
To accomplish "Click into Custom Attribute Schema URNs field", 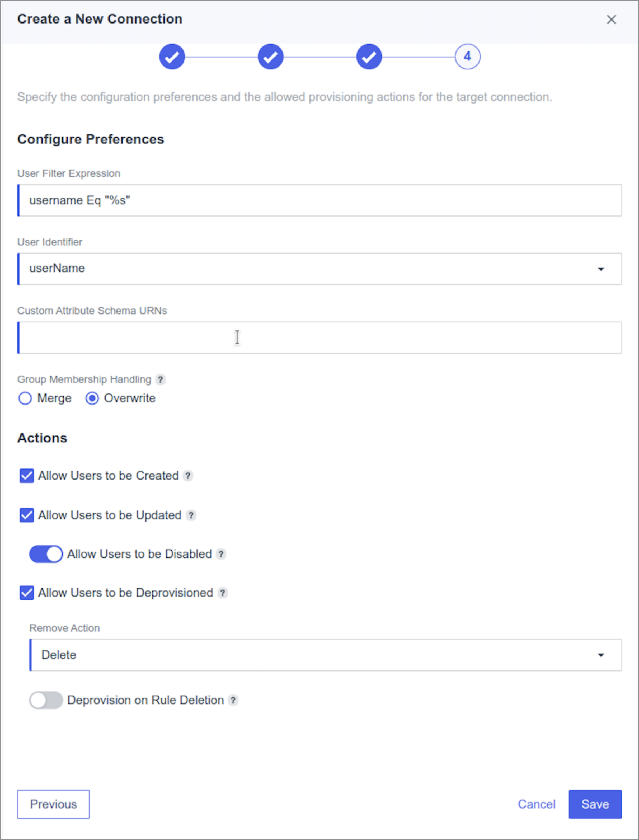I will pyautogui.click(x=319, y=337).
